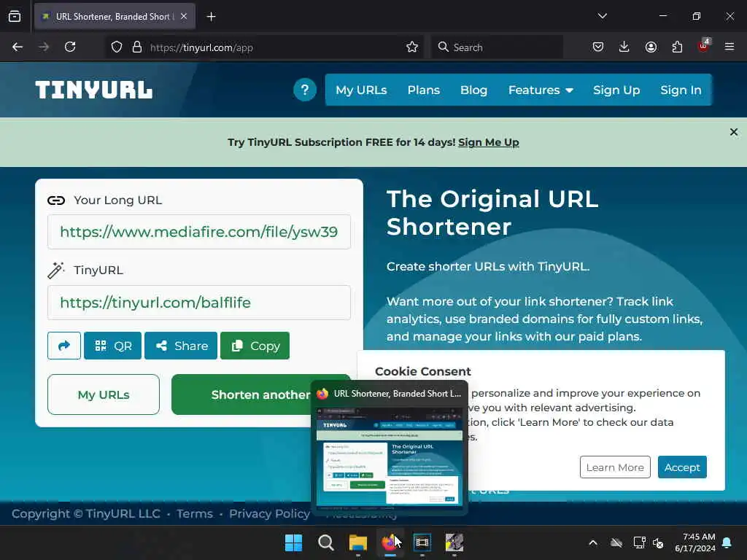Bookmark this page with the star icon
This screenshot has height=560, width=747.
(x=412, y=47)
